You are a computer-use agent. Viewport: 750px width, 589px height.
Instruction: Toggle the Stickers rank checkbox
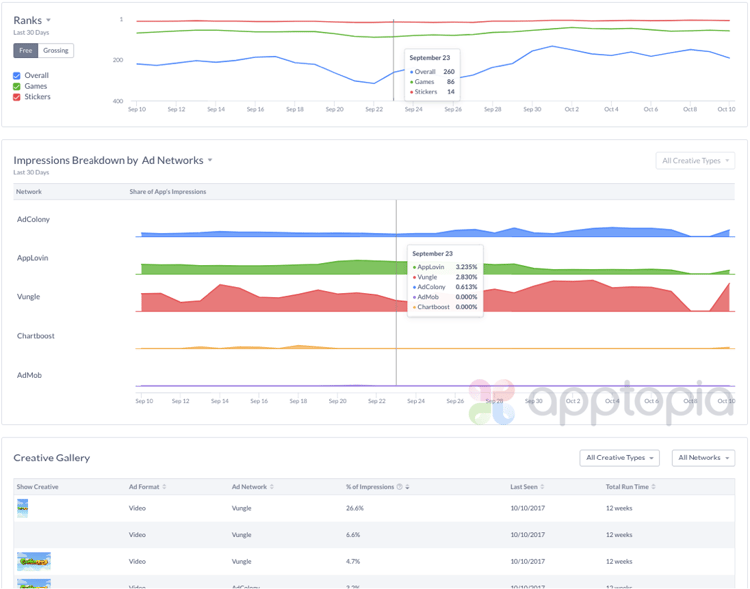[17, 97]
